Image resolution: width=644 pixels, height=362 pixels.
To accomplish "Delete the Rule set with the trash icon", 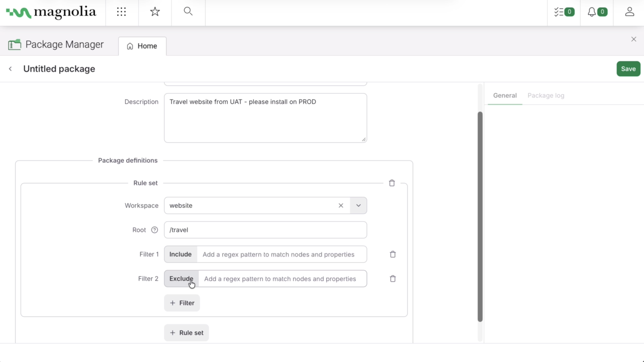I will [x=392, y=183].
